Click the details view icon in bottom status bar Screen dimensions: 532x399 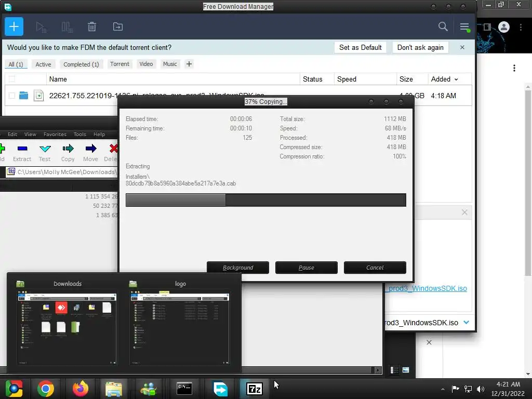click(x=394, y=370)
